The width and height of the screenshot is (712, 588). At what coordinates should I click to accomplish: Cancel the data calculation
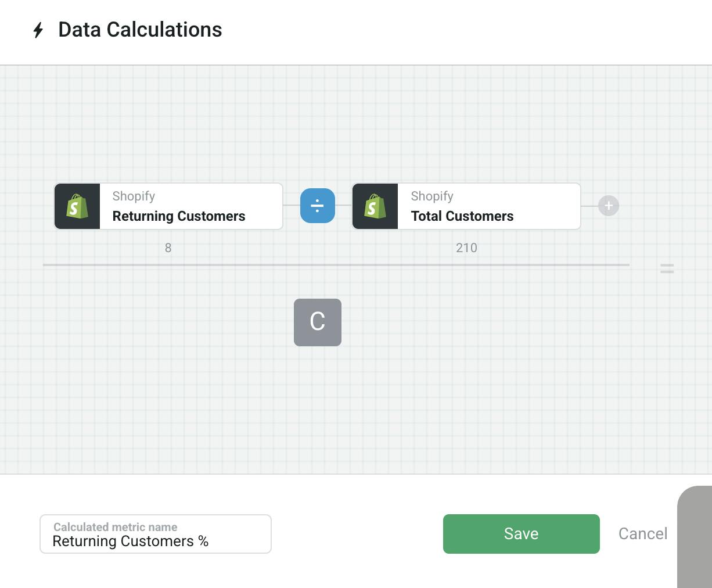coord(643,534)
